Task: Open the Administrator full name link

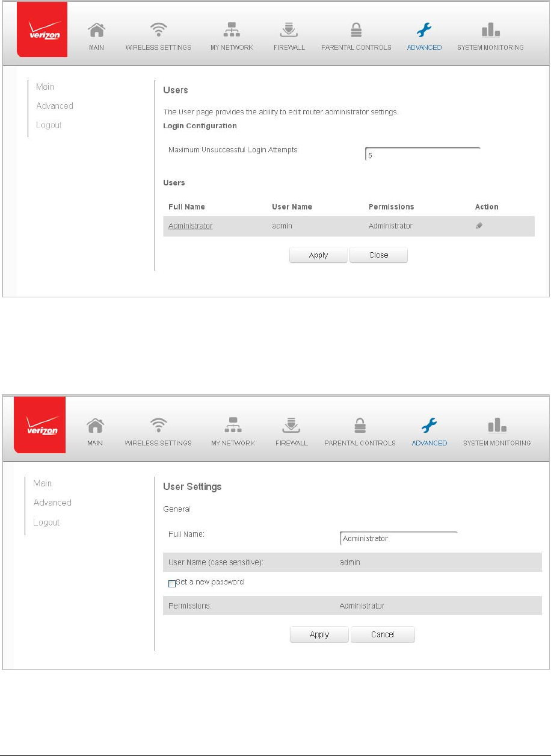Action: [x=191, y=226]
